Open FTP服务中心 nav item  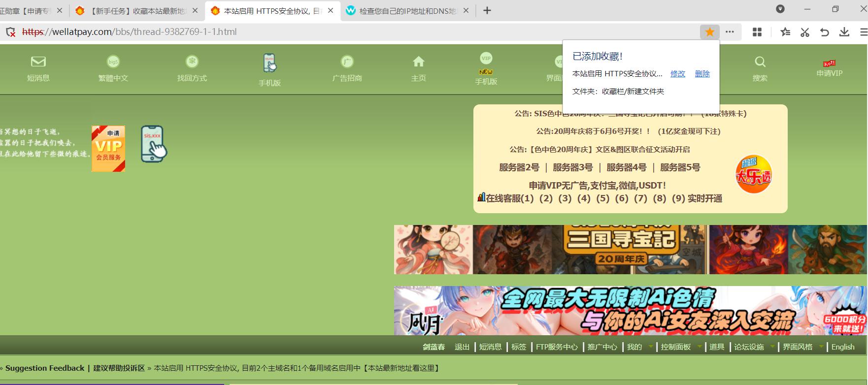[557, 347]
